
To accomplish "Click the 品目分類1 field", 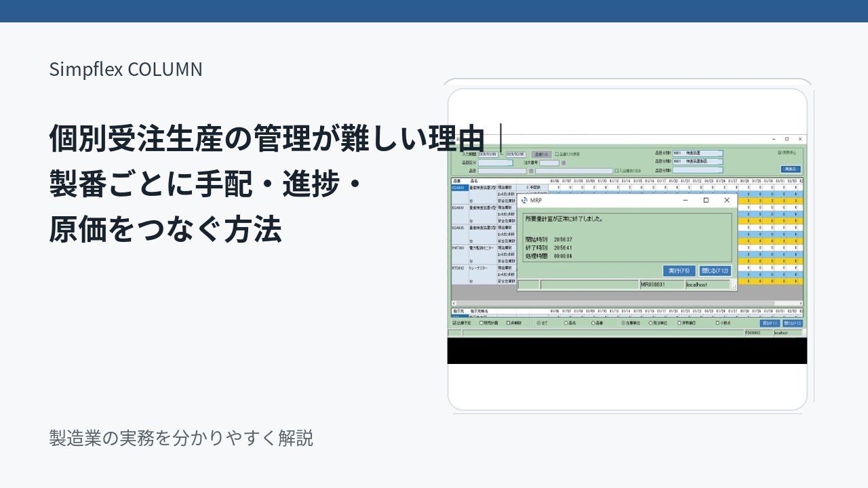I will pos(698,153).
